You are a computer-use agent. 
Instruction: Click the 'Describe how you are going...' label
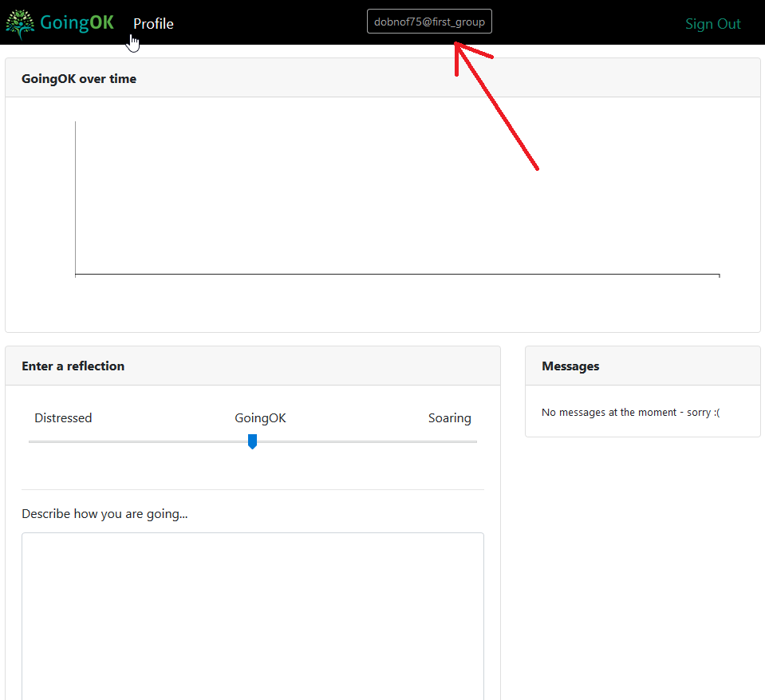coord(104,514)
